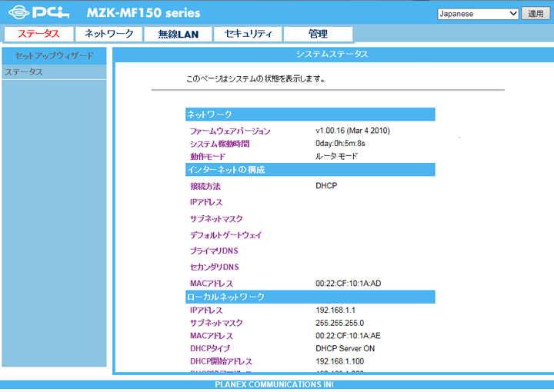554x392 pixels.
Task: Click WAN MAC value 00:22:CF:10:1A:AD
Action: tap(349, 284)
